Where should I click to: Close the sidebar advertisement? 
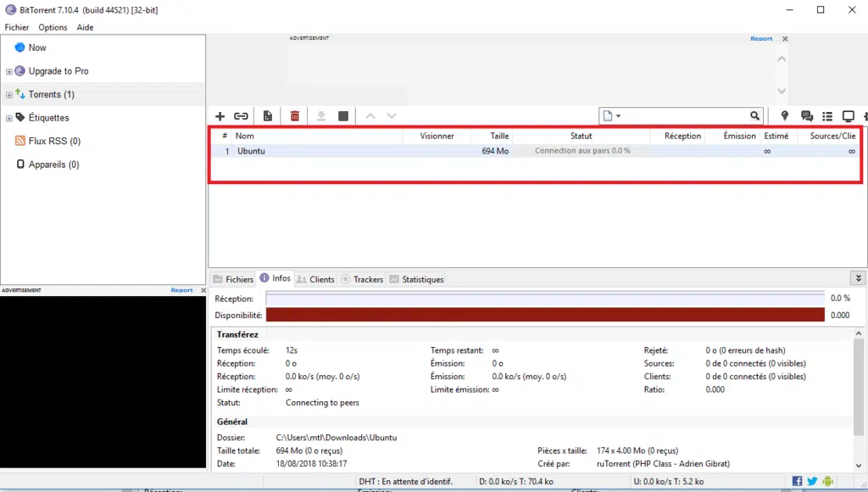[x=203, y=290]
